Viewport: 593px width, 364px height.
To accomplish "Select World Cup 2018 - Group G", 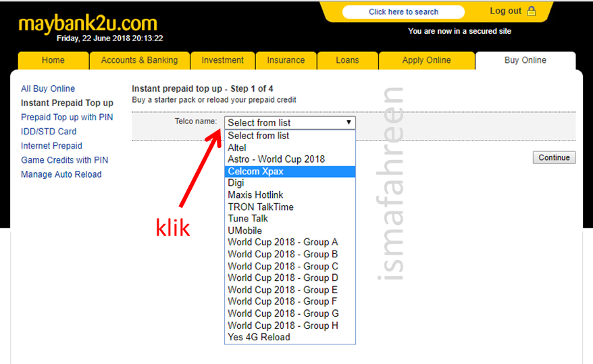I will click(x=290, y=314).
